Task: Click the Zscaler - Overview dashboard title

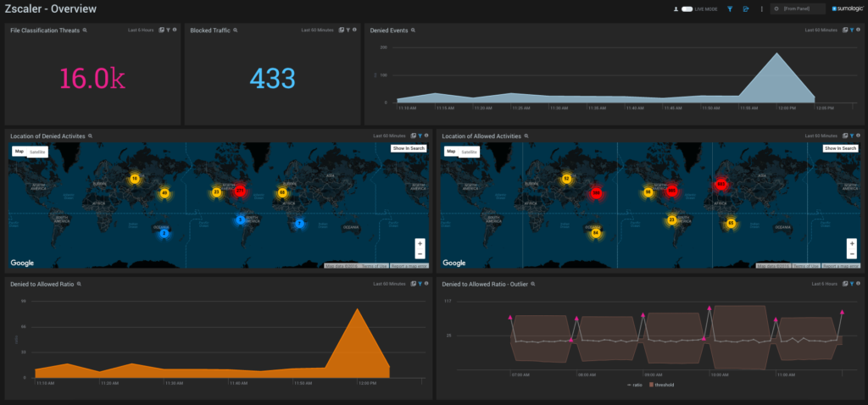Action: [50, 8]
